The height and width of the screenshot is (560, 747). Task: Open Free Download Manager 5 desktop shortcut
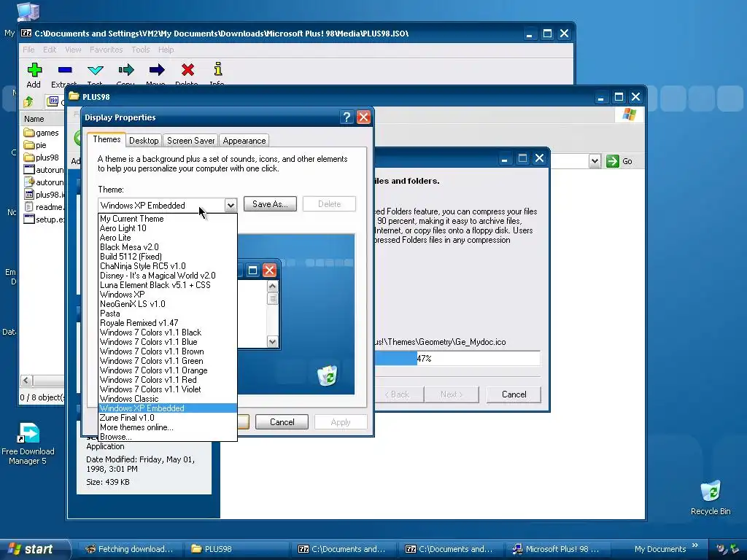[x=28, y=443]
